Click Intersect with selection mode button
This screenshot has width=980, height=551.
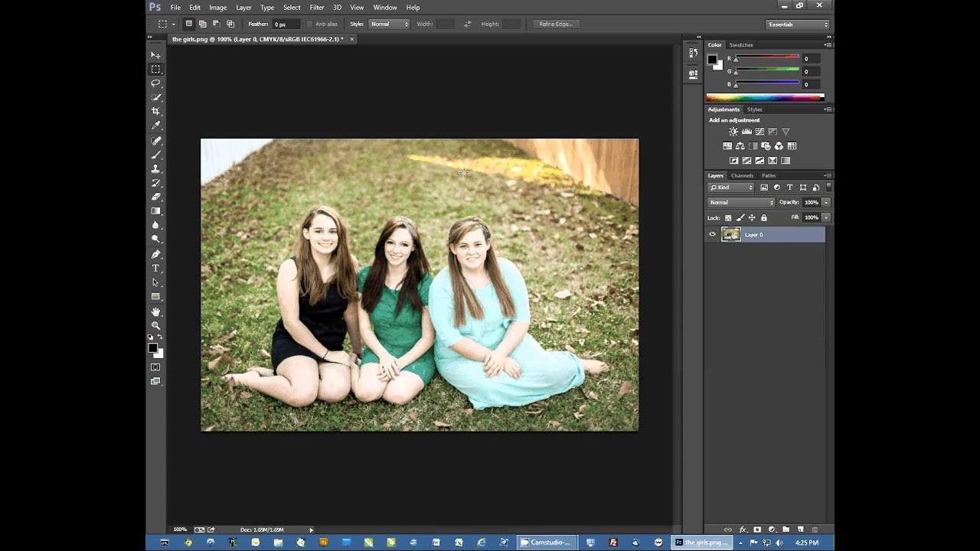click(230, 24)
